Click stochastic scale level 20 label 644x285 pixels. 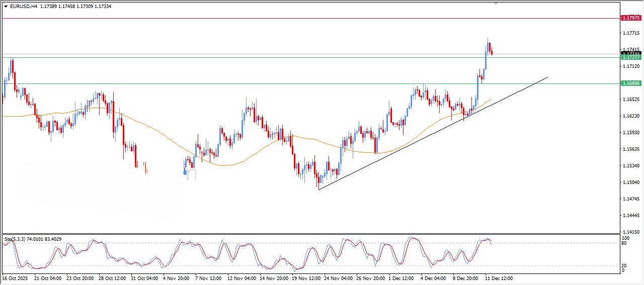[625, 265]
